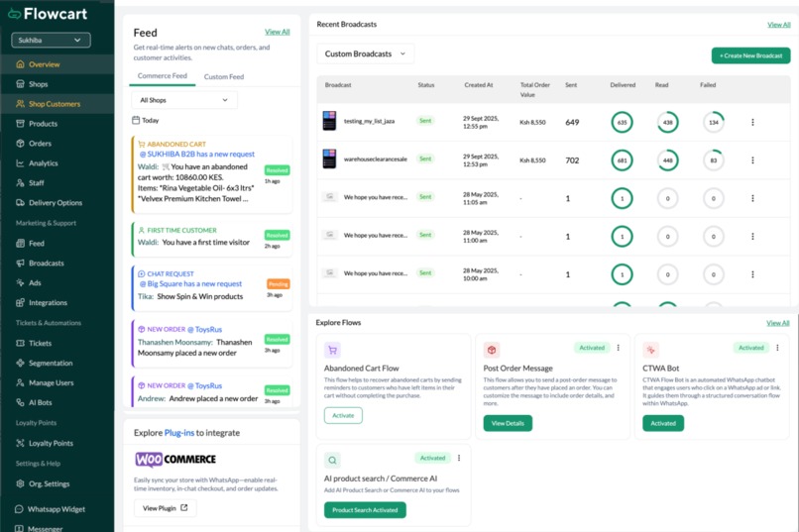This screenshot has height=532, width=799.
Task: Click the Delivered 635 progress ring
Action: 622,122
